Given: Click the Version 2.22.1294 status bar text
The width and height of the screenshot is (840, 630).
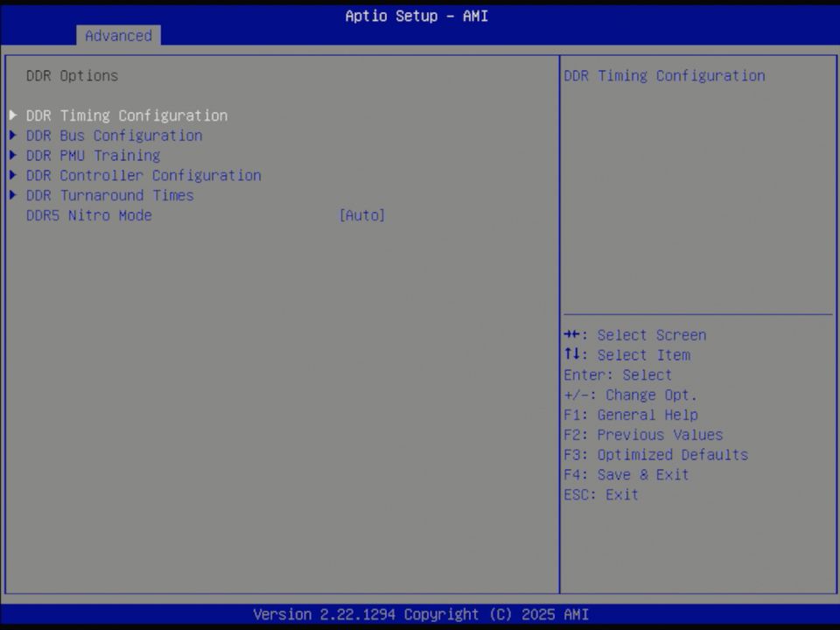Looking at the screenshot, I should [x=420, y=614].
